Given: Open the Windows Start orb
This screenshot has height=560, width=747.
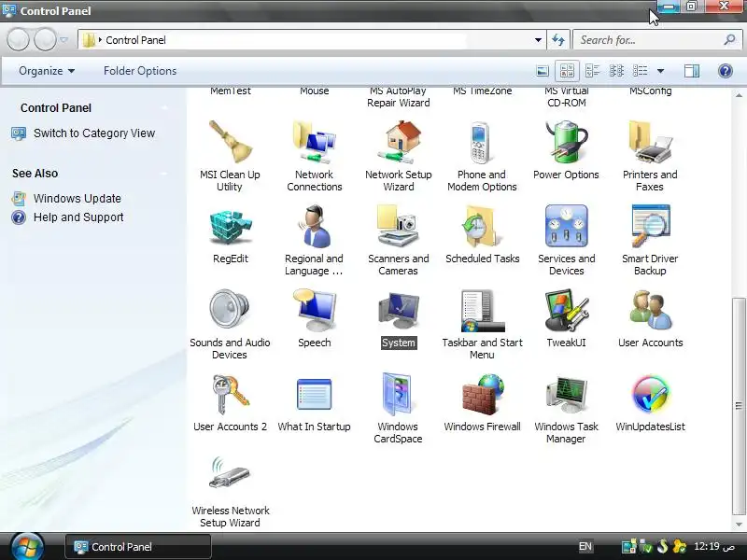Looking at the screenshot, I should tap(27, 547).
